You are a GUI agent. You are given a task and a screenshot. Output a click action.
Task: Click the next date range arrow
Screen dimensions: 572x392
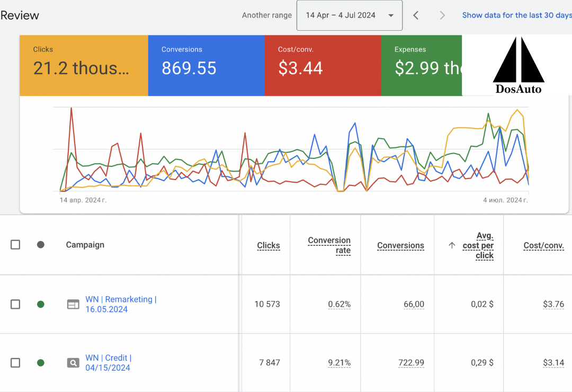[x=442, y=15]
